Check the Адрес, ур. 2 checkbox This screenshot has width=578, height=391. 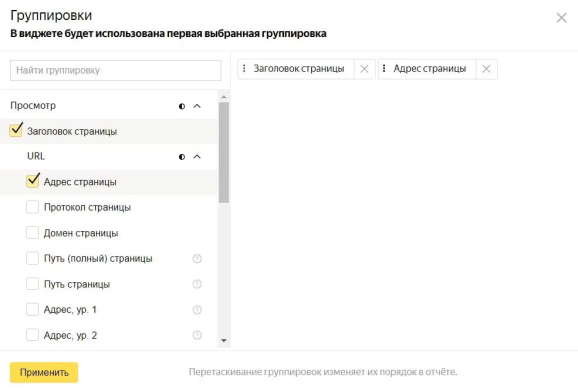point(32,335)
